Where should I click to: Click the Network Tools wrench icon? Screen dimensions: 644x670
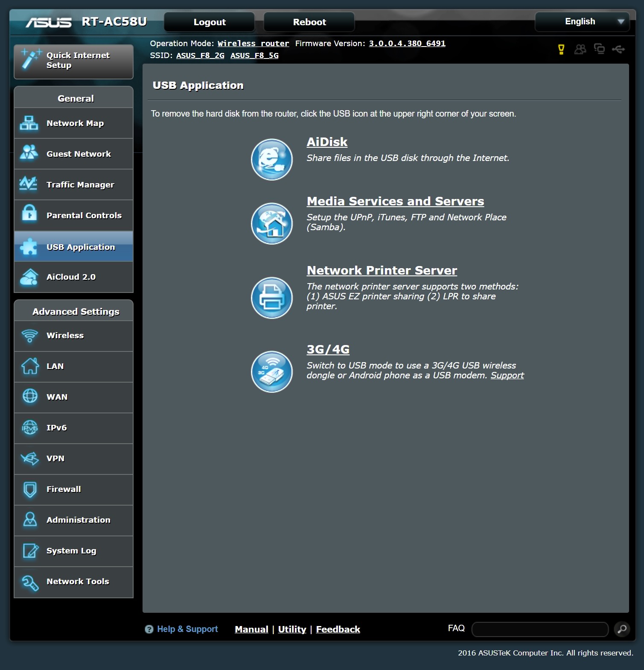[x=30, y=582]
